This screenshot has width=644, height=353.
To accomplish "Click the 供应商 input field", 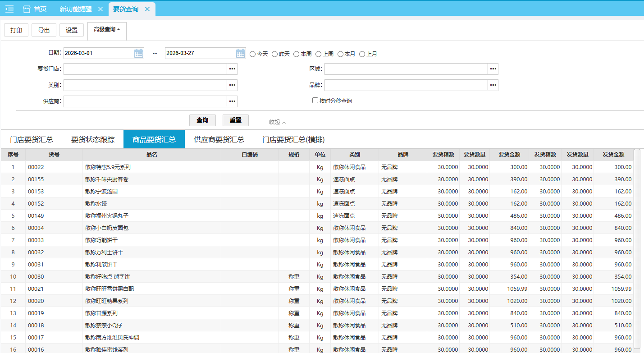I will (x=145, y=101).
